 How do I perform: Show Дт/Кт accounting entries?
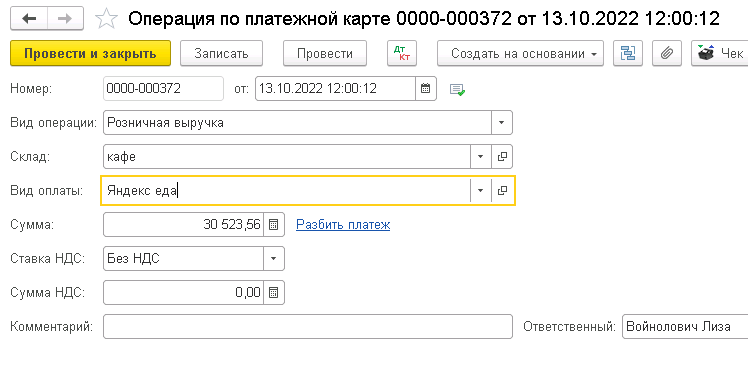click(402, 53)
